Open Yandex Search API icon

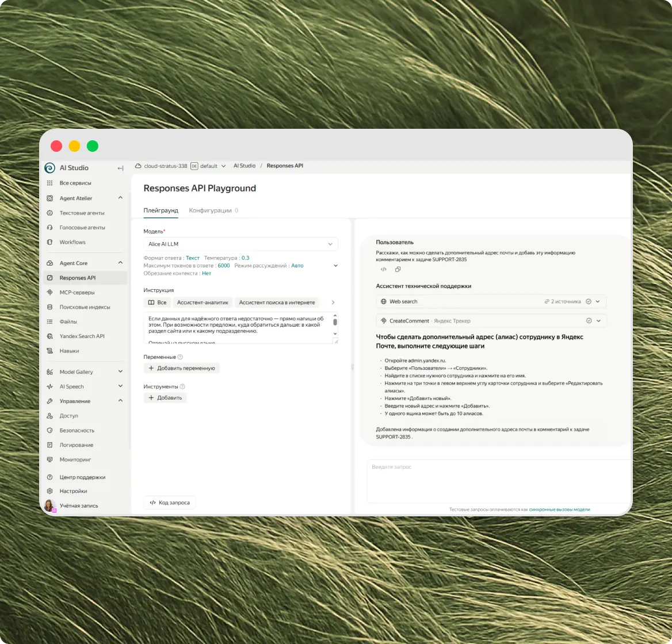click(x=49, y=336)
